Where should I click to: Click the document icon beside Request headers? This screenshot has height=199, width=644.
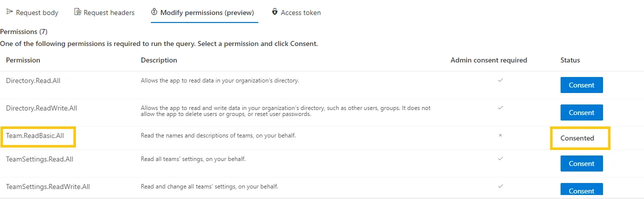coord(77,12)
